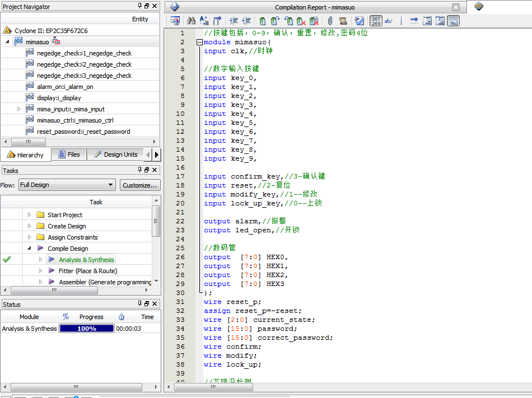
Task: Click the Analysis & Synthesis 100% progress bar
Action: [87, 328]
